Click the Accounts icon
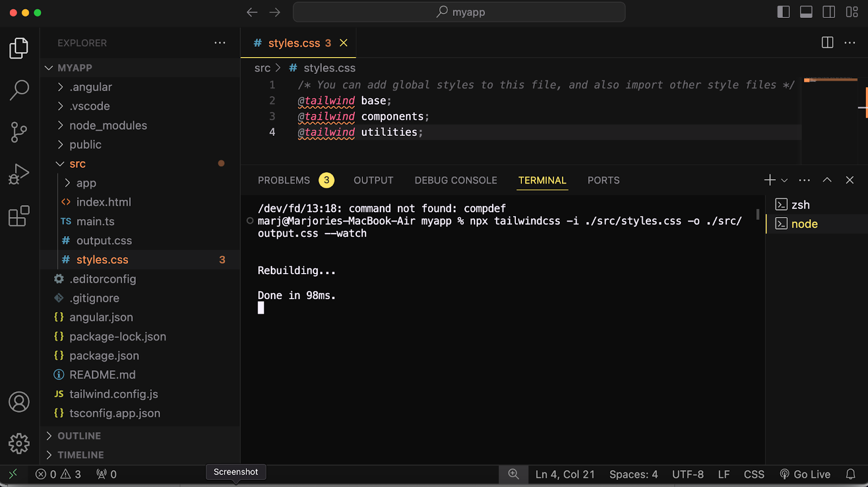The width and height of the screenshot is (868, 487). (19, 402)
